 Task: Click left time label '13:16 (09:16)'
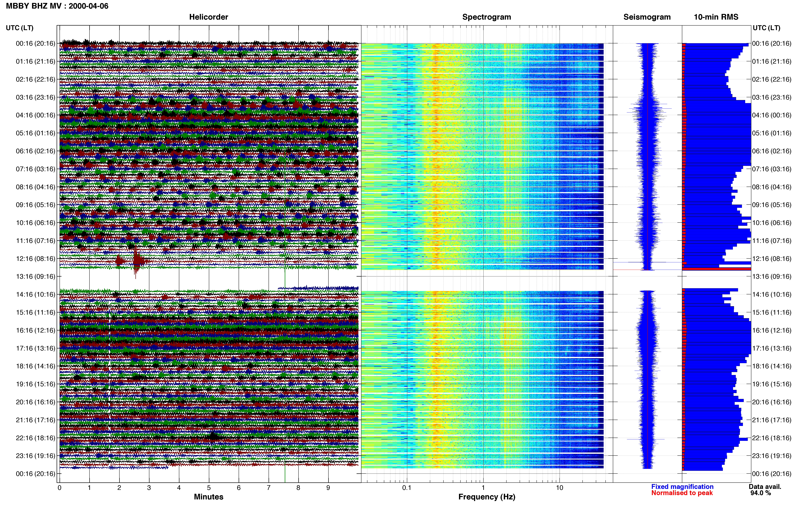tap(36, 277)
